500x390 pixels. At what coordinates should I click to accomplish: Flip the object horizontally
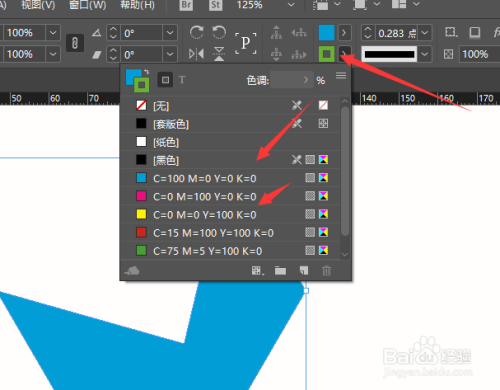tap(196, 54)
